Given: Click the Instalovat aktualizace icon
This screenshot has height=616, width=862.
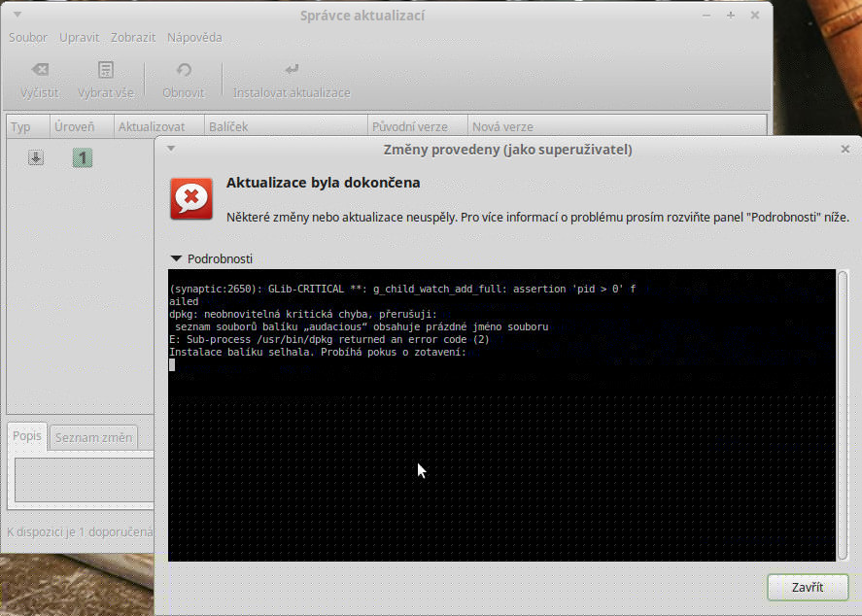Looking at the screenshot, I should point(292,70).
